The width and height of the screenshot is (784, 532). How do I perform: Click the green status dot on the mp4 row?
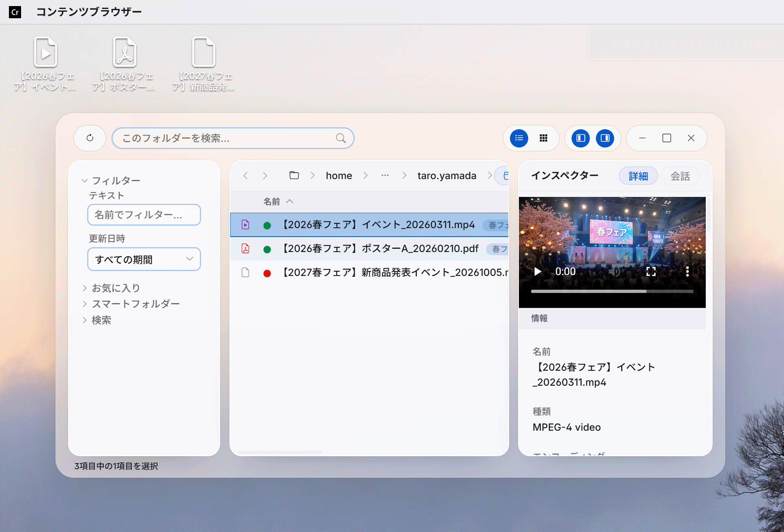point(267,225)
